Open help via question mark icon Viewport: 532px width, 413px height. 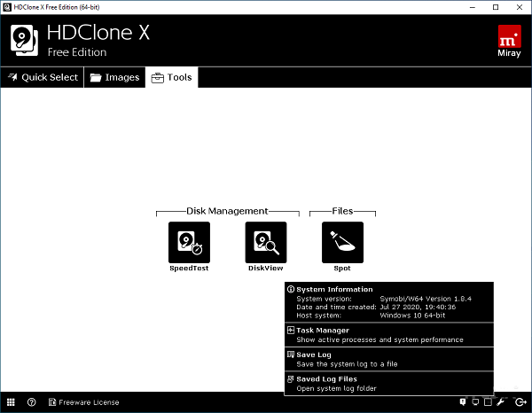(x=31, y=402)
